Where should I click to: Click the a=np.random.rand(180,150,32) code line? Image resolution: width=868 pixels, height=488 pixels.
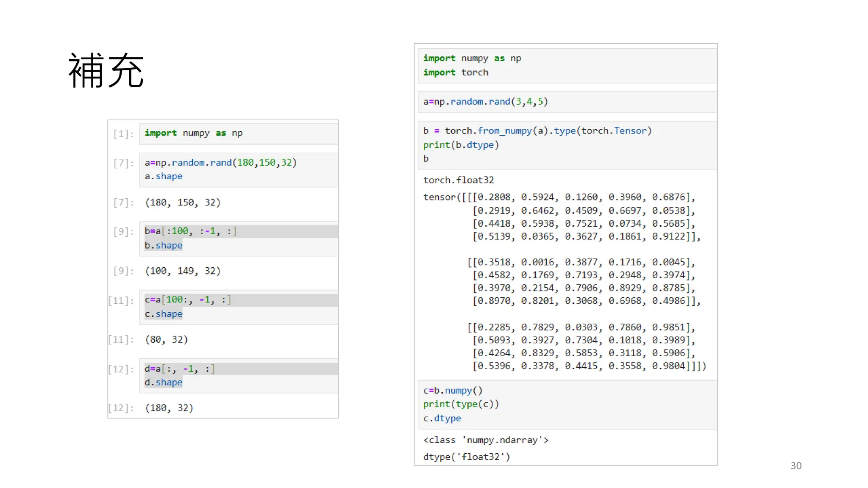220,163
